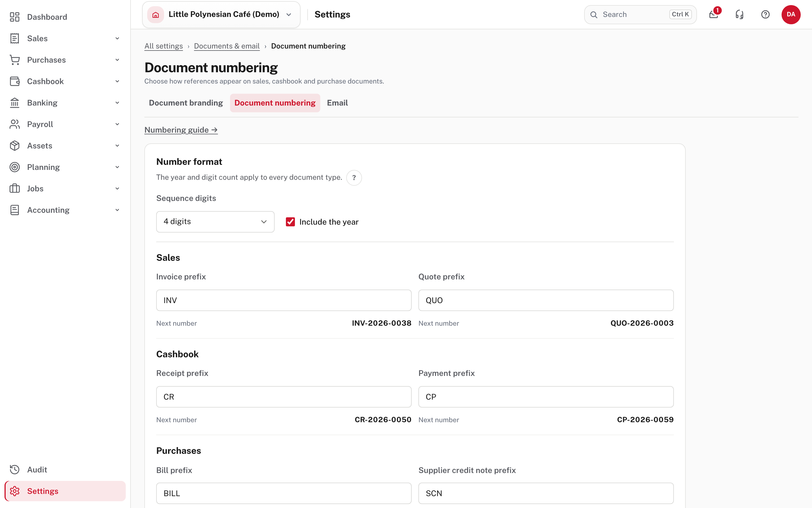Click the Accounting ledger icon
812x508 pixels.
tap(14, 210)
